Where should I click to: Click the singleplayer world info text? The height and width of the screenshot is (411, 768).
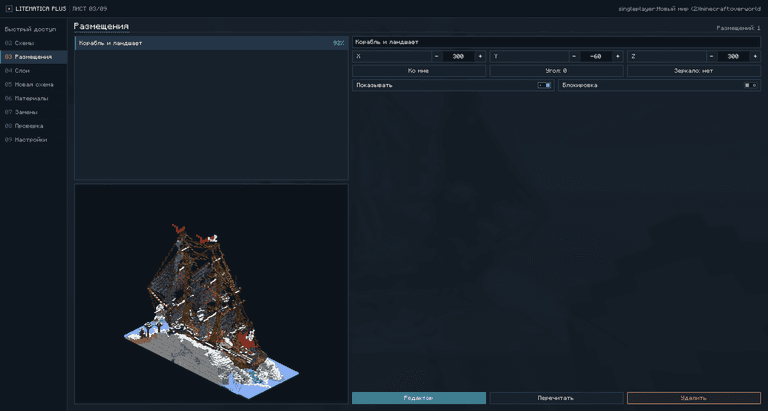[690, 9]
